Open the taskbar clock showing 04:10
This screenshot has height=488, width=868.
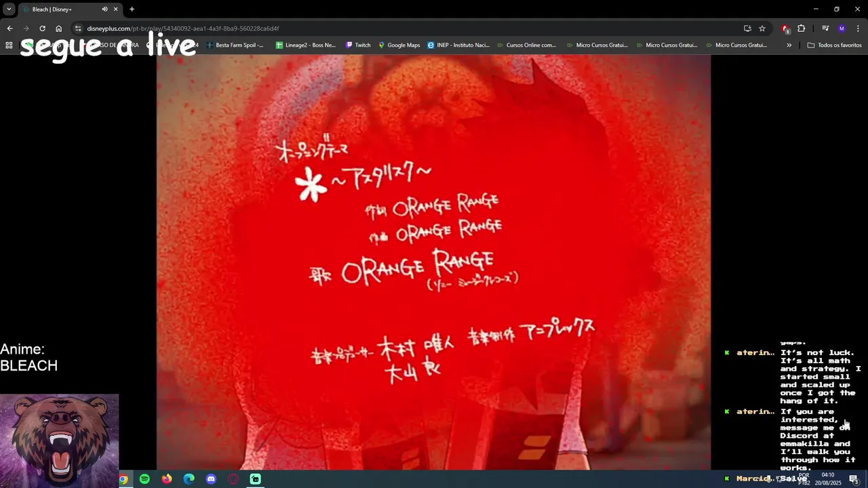828,479
